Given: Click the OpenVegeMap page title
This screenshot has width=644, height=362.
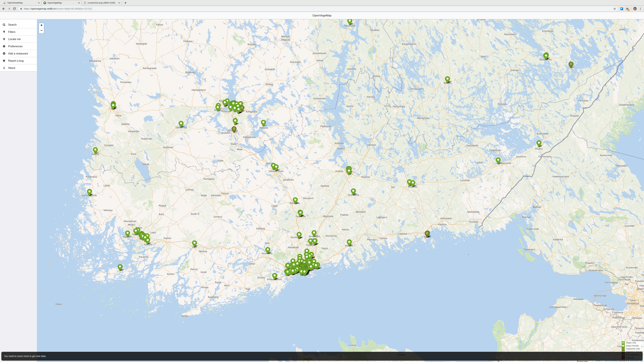Looking at the screenshot, I should tap(322, 15).
